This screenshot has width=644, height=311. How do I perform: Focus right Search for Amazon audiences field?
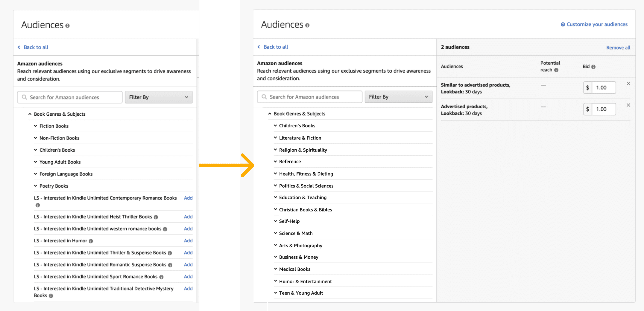point(310,97)
